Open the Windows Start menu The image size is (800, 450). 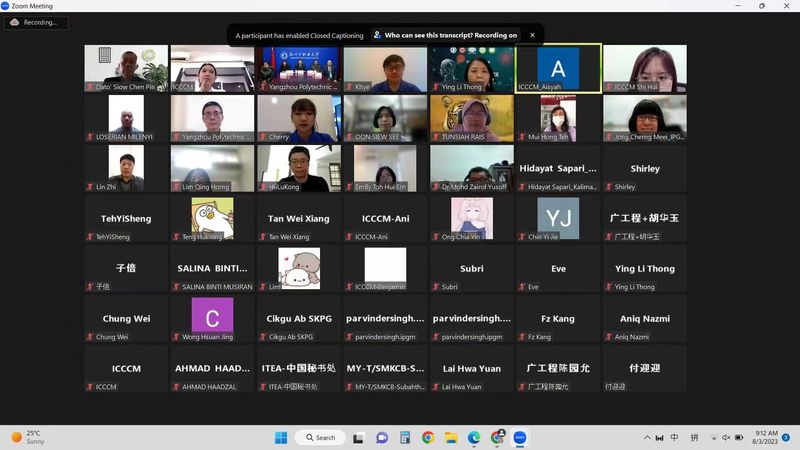(x=281, y=437)
